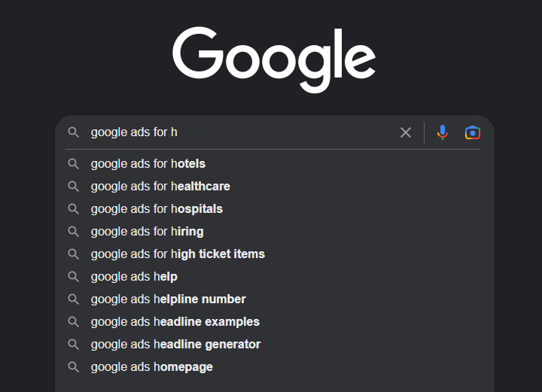Clear the search text with X icon
This screenshot has width=542, height=392.
click(406, 132)
